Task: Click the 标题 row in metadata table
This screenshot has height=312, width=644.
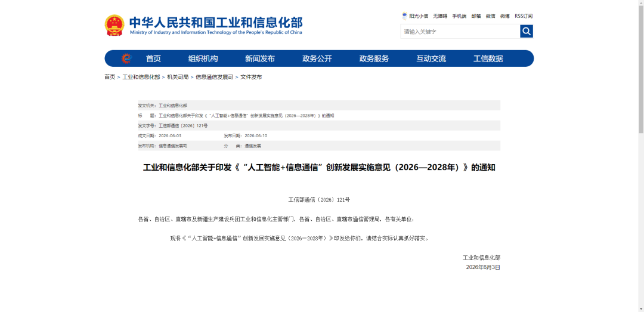Action: click(319, 116)
